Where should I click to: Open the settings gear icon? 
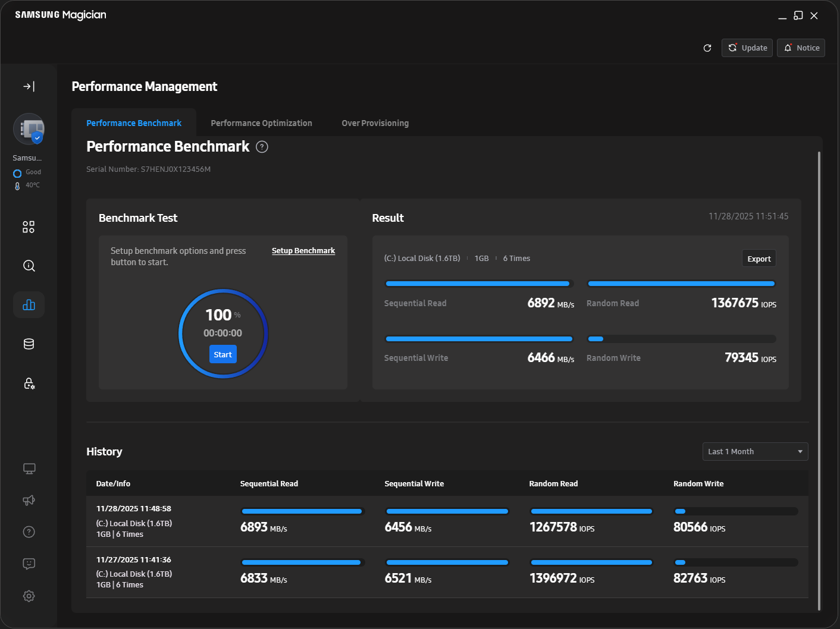(29, 596)
